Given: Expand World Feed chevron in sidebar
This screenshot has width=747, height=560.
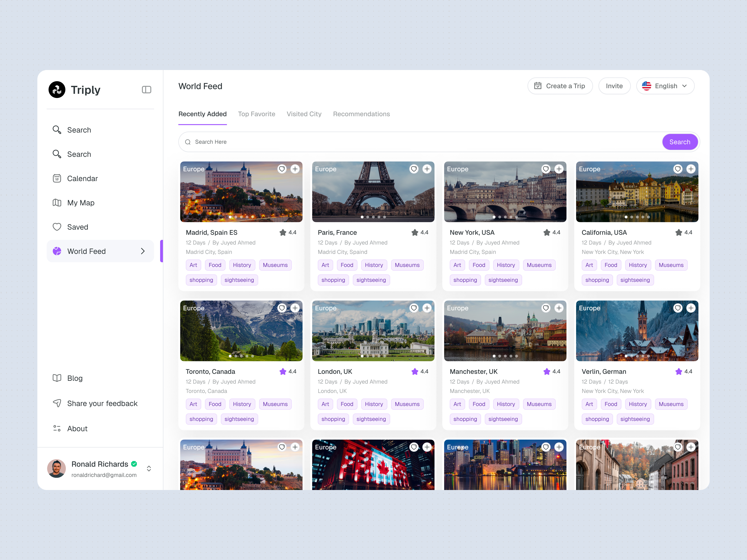Looking at the screenshot, I should coord(143,251).
